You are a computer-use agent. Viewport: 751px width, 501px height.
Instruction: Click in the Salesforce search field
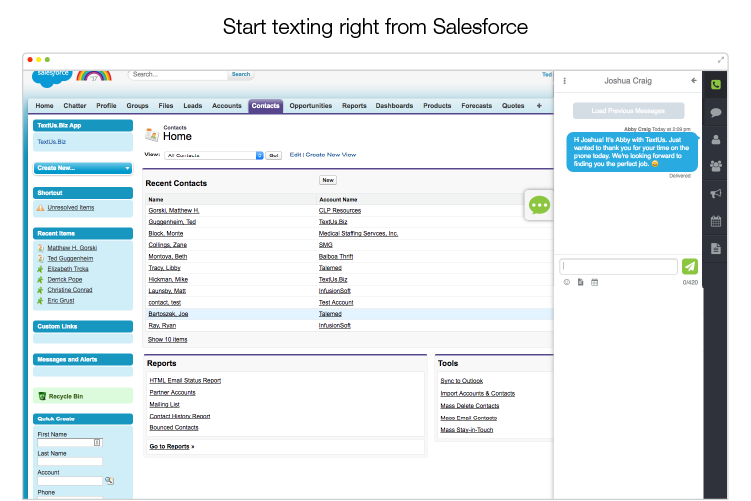pyautogui.click(x=178, y=74)
